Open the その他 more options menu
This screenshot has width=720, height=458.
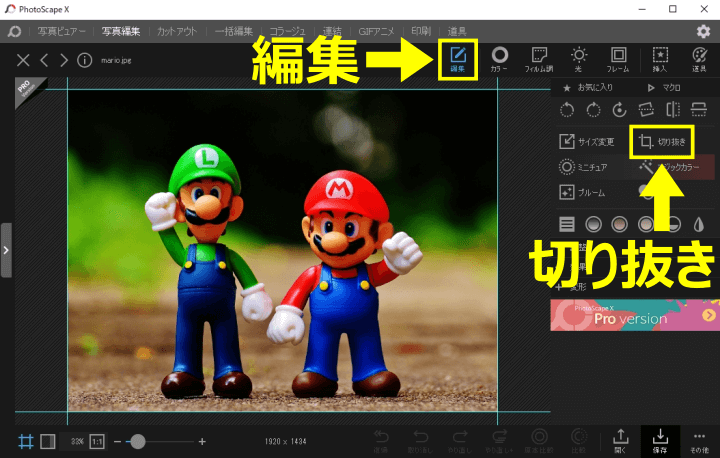pyautogui.click(x=699, y=441)
